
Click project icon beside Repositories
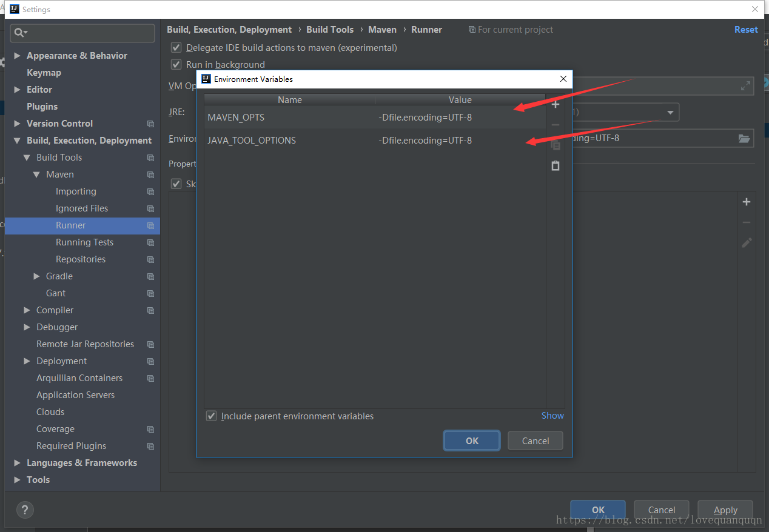pos(150,259)
